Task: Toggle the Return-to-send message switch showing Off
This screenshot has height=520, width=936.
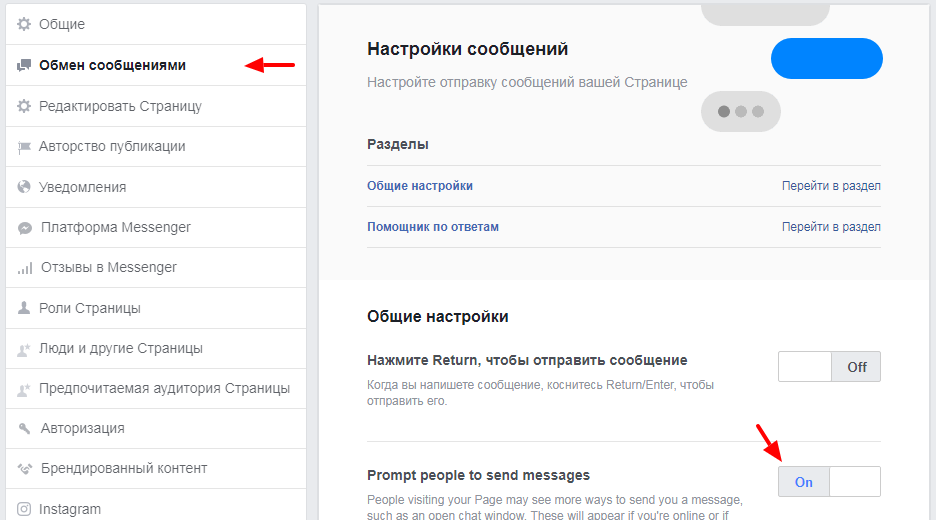Action: pos(829,367)
